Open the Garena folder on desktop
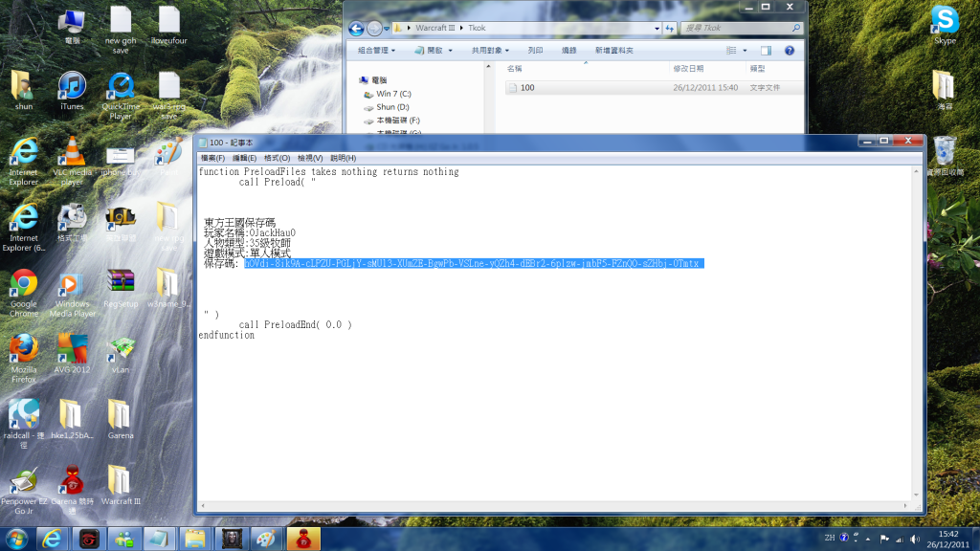 pos(121,420)
